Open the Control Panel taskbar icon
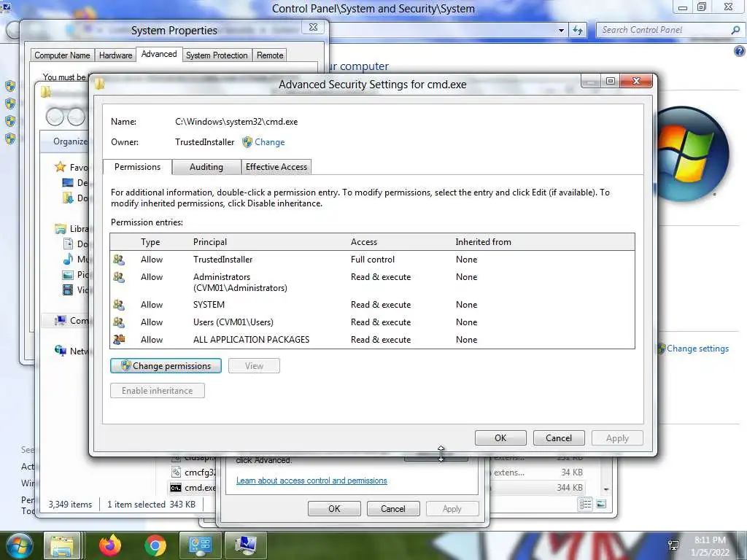Viewport: 747px width, 560px height. tap(200, 545)
